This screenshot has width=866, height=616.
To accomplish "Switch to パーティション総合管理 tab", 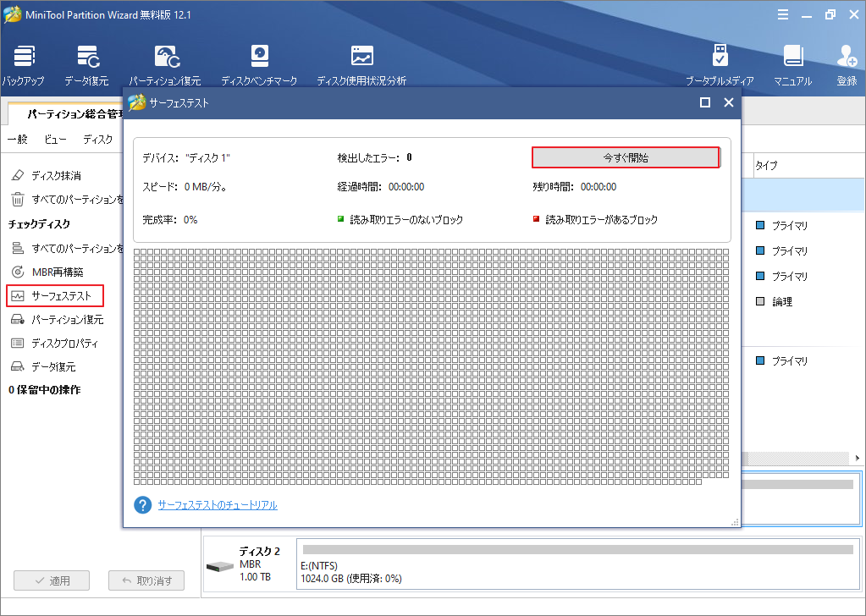I will [x=68, y=113].
